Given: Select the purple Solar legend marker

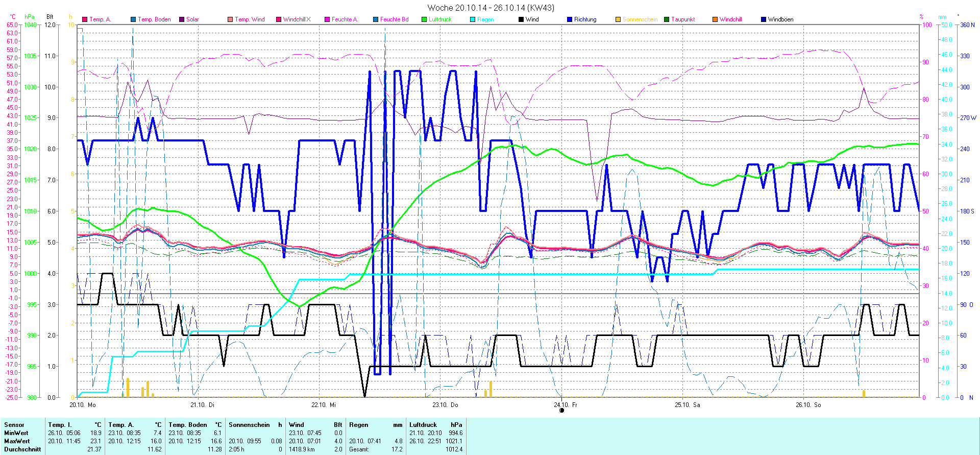Looking at the screenshot, I should (x=182, y=19).
